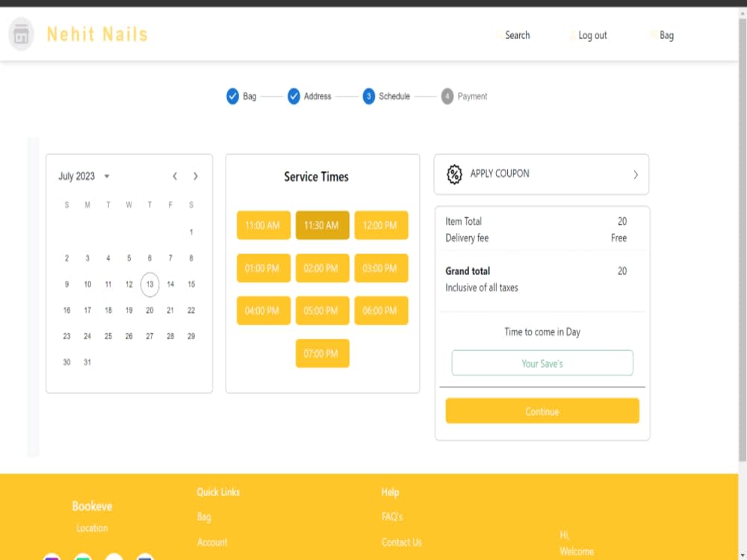This screenshot has height=560, width=747.
Task: Pick 04:00 PM time slot
Action: click(264, 311)
